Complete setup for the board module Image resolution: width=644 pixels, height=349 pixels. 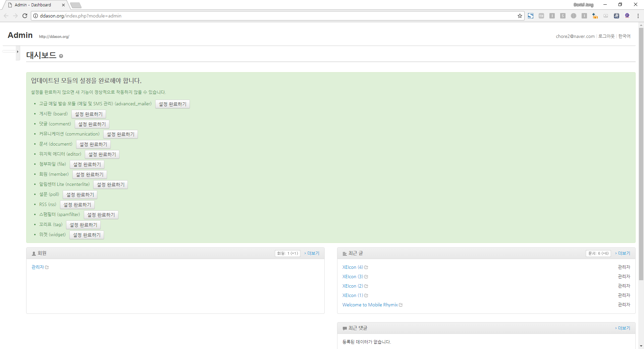[x=89, y=114]
